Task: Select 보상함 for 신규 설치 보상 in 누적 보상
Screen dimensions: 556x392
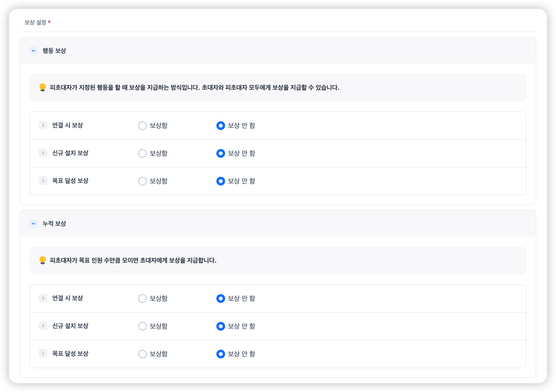Action: 143,326
